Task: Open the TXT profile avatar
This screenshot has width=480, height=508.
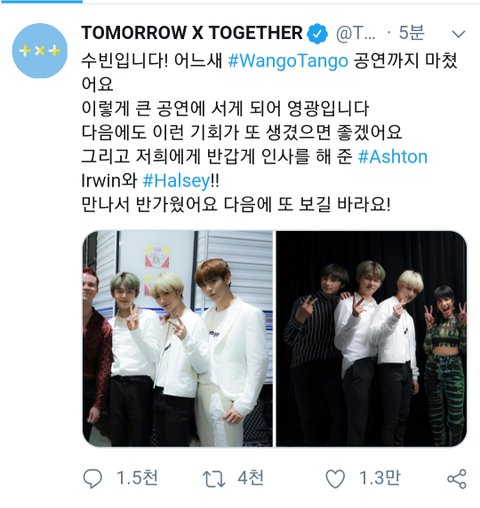Action: [x=40, y=51]
